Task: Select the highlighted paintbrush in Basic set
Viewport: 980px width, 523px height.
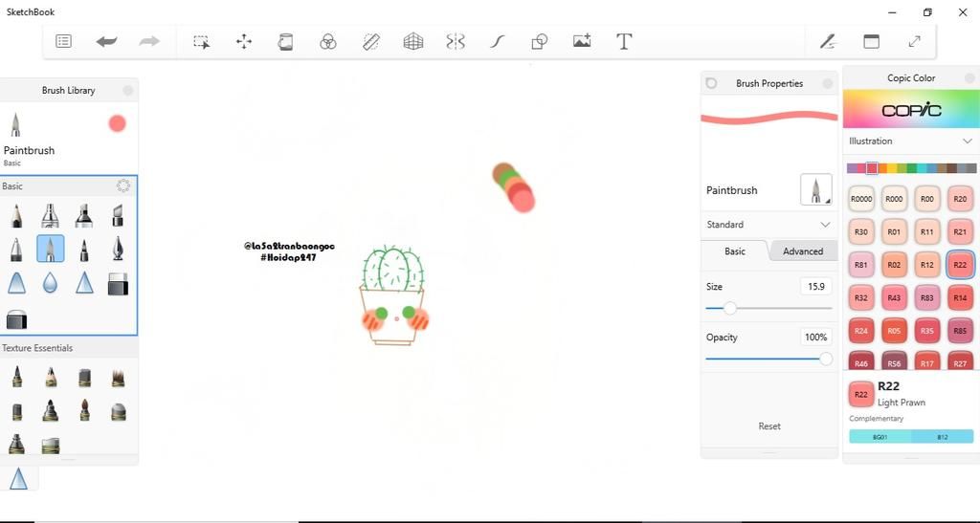Action: click(50, 249)
